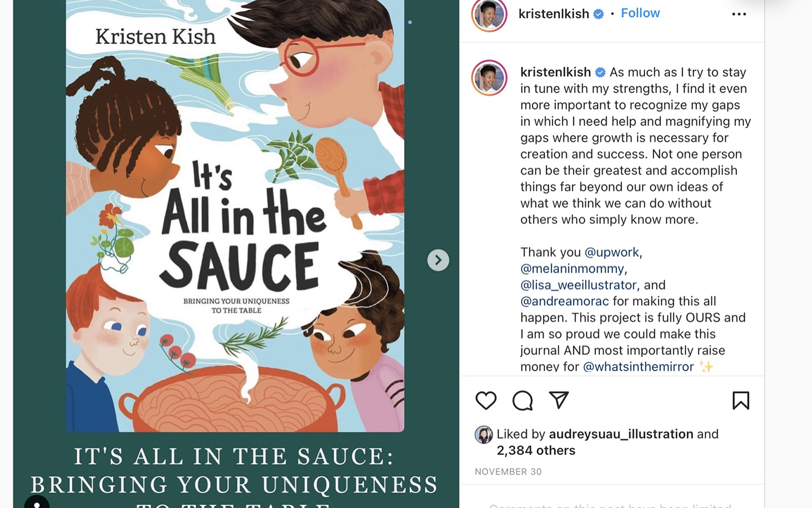Click the NOVEMBER 30 post date
The height and width of the screenshot is (508, 812).
[x=508, y=472]
